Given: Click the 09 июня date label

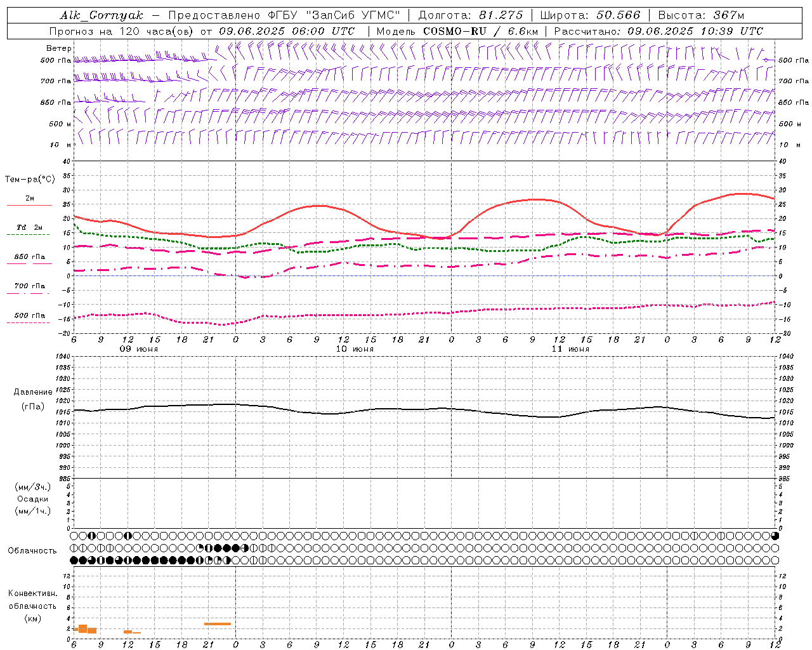Looking at the screenshot, I should point(139,349).
